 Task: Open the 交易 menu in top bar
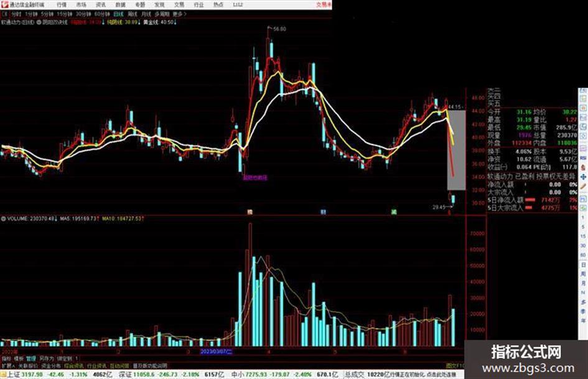pos(179,4)
